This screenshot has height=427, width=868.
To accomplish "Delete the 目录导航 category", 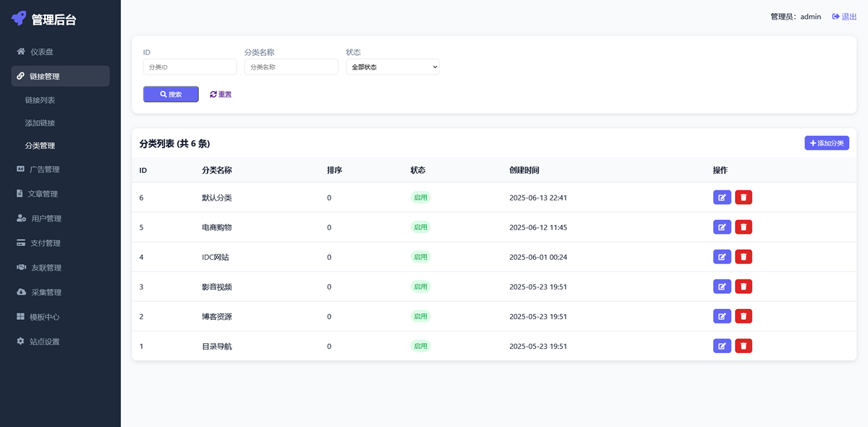I will tap(744, 346).
